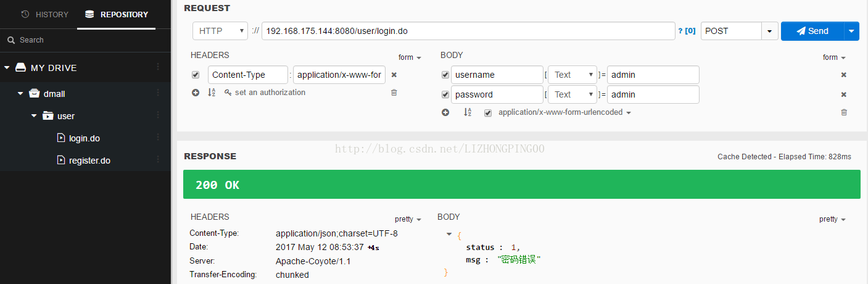Open the username Text type dropdown

coord(572,75)
